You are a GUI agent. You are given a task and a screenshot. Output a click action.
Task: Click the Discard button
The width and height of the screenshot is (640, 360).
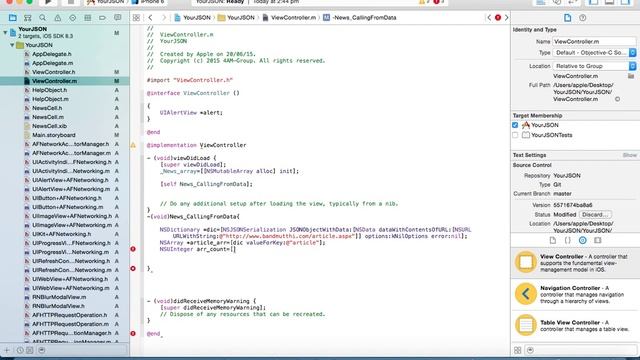click(x=595, y=214)
